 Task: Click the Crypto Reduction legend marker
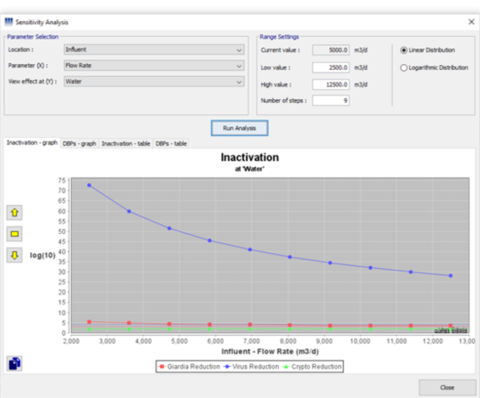tap(286, 367)
